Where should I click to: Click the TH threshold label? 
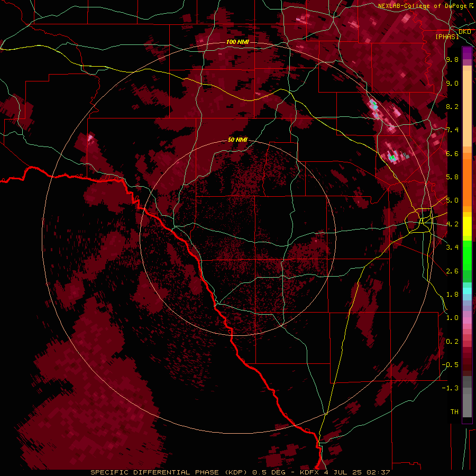point(454,411)
